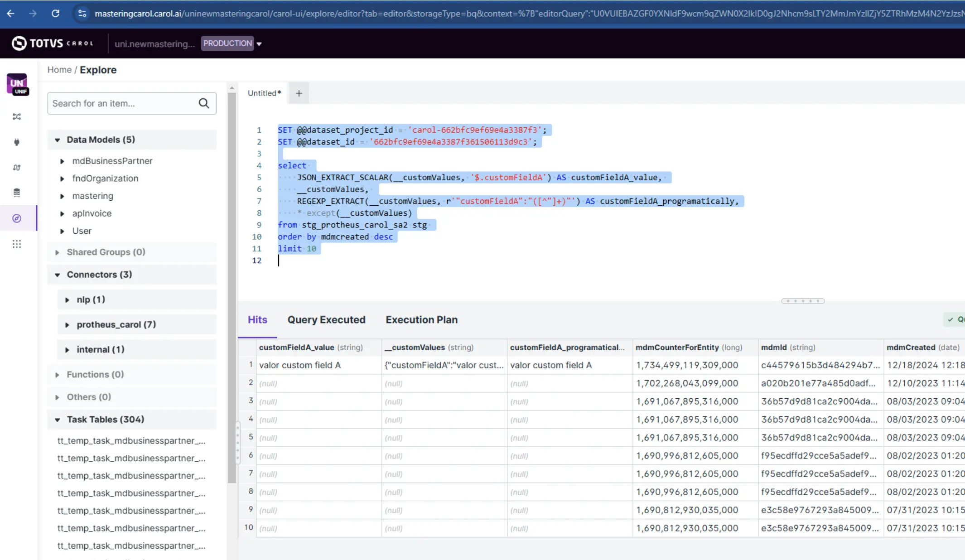This screenshot has width=965, height=560.
Task: Select the Untitled* query tab
Action: click(264, 93)
